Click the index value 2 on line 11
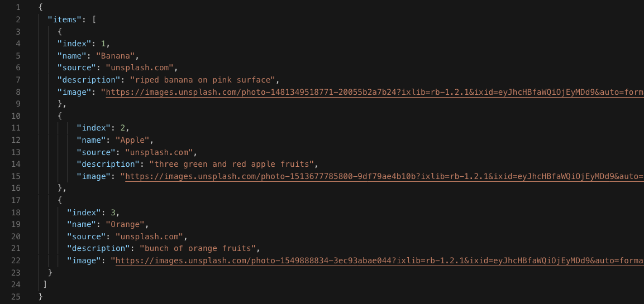644x304 pixels. [x=127, y=128]
